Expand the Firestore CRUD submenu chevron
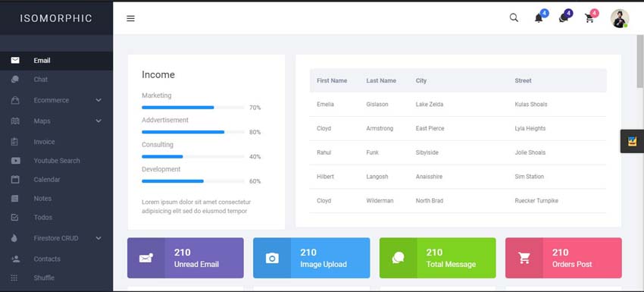 coord(98,238)
